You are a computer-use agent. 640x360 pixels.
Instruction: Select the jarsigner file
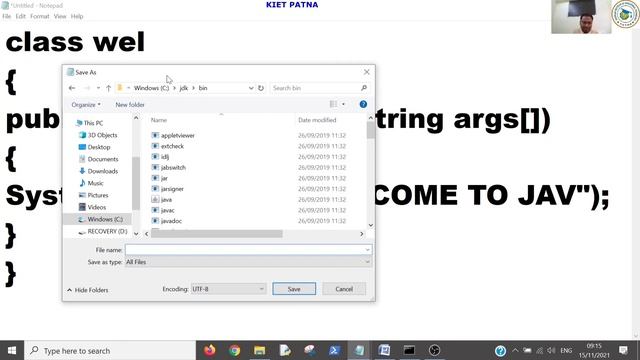[x=172, y=189]
